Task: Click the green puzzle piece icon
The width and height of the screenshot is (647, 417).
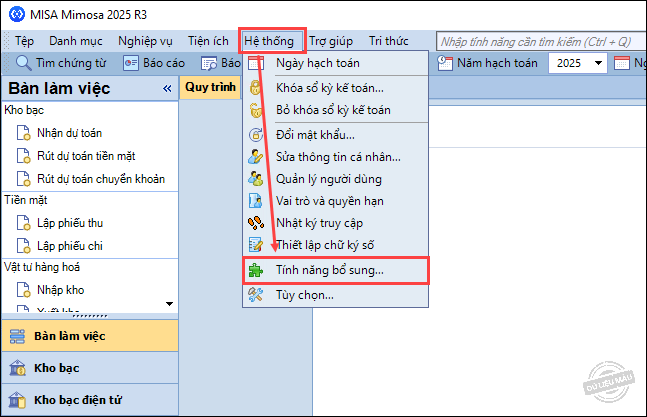Action: point(256,271)
